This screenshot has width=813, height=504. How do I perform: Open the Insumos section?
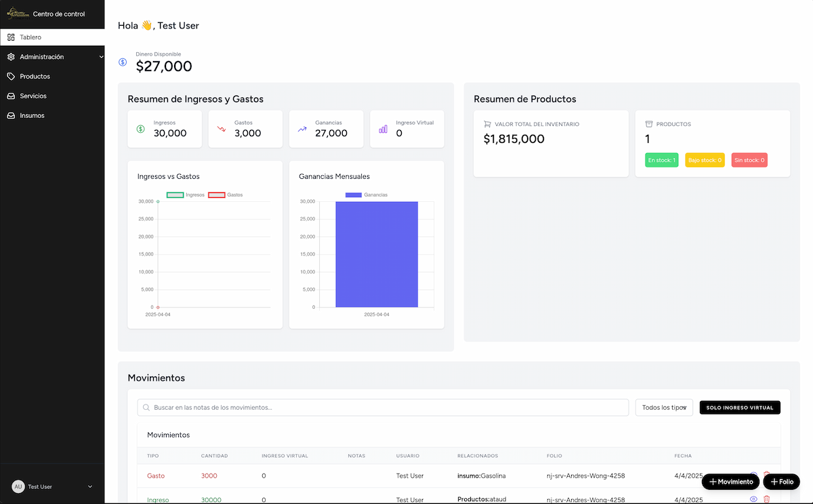[32, 116]
